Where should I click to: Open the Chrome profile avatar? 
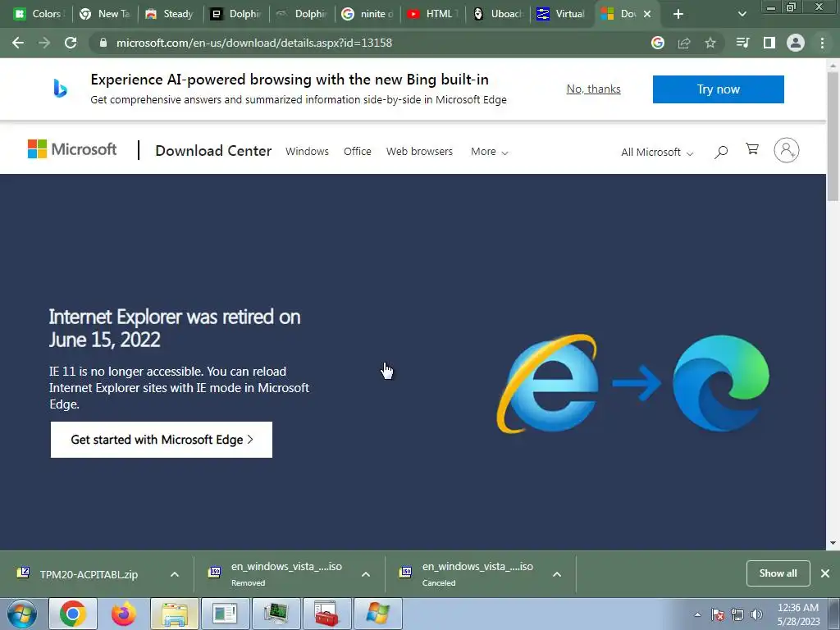coord(796,43)
